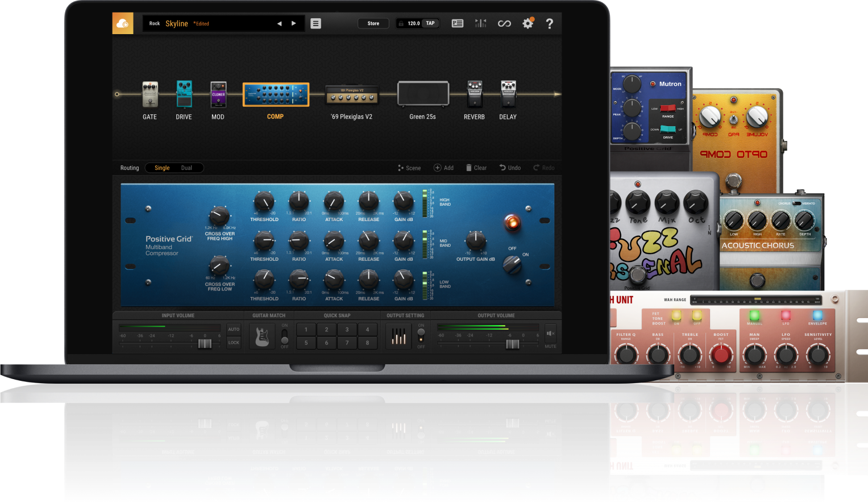Select the DRIVE pedal in signal chain
This screenshot has width=868, height=503.
tap(184, 94)
